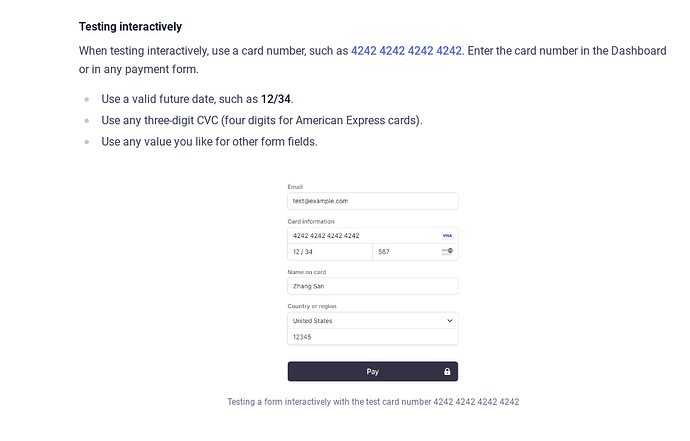The image size is (690, 441).
Task: Expand the Country or region chevron
Action: (x=449, y=321)
